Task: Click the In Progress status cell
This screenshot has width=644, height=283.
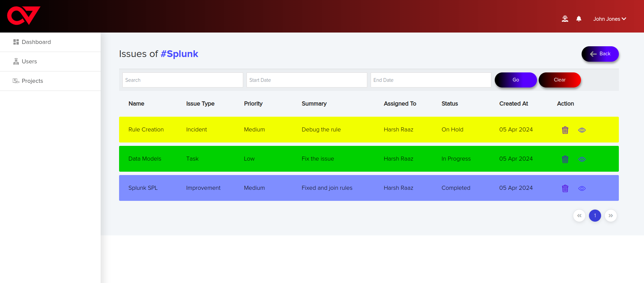Action: tap(456, 159)
